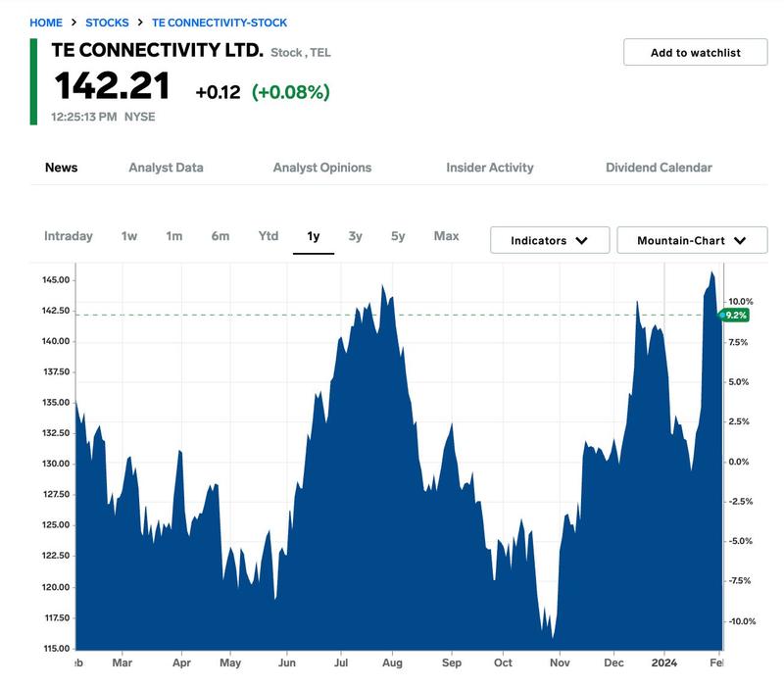The image size is (784, 687).
Task: Click the -10.0% percent axis label
Action: tap(743, 621)
